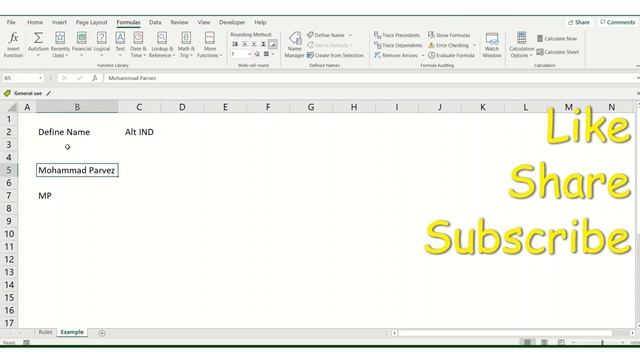Open the Calculation Options dropdown
Viewport: 640px width, 360px height.
521,45
